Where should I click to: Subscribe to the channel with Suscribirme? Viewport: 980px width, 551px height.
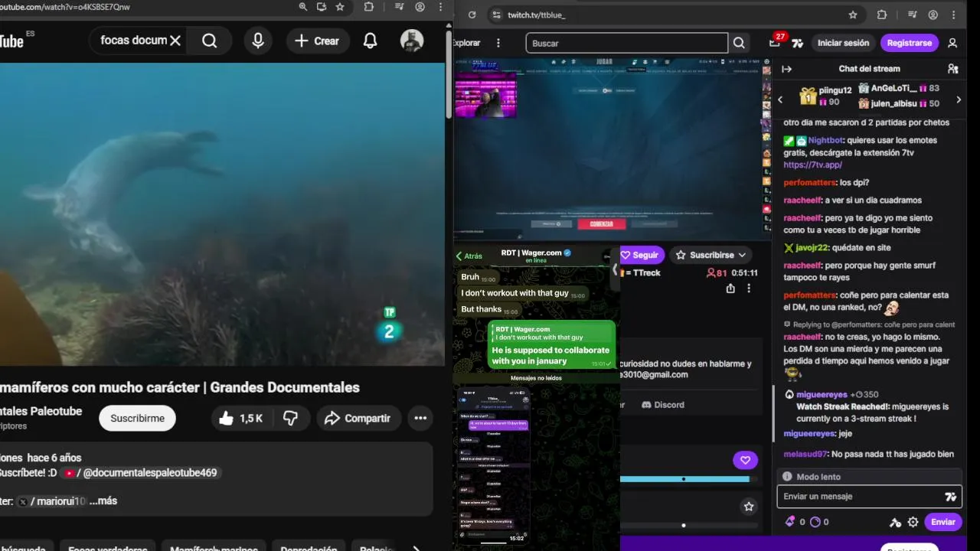tap(137, 419)
